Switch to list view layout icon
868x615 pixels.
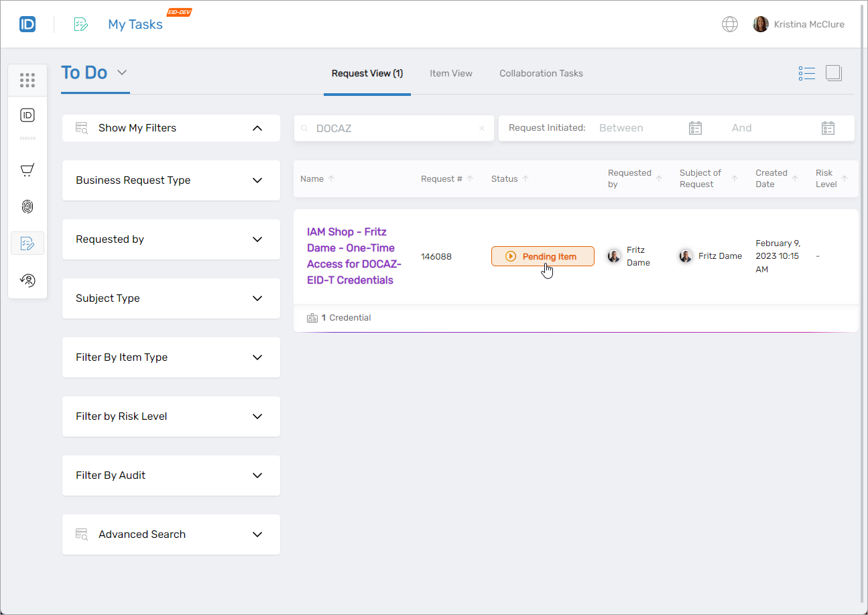click(807, 73)
